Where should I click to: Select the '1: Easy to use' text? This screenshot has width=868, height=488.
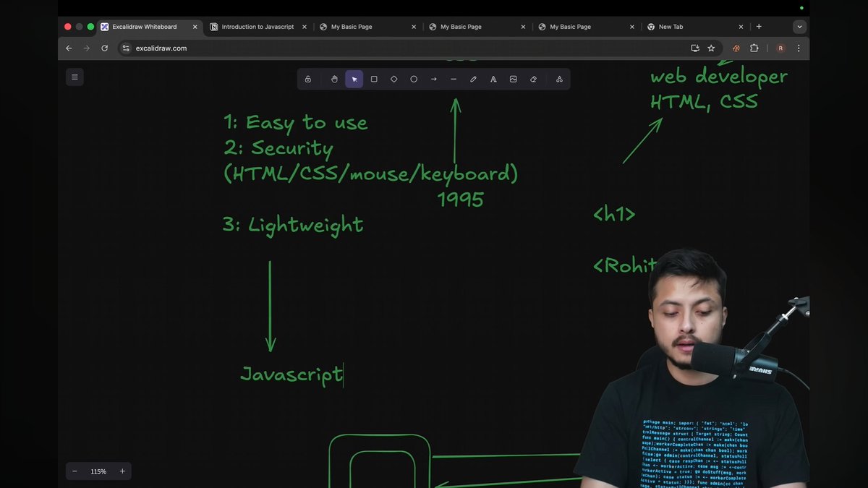[x=296, y=123]
